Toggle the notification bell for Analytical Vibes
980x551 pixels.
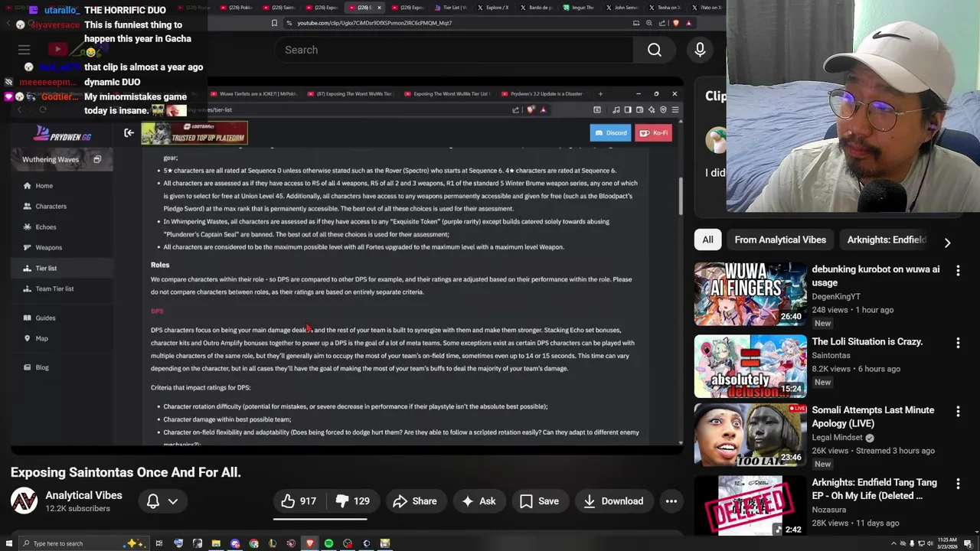tap(153, 501)
